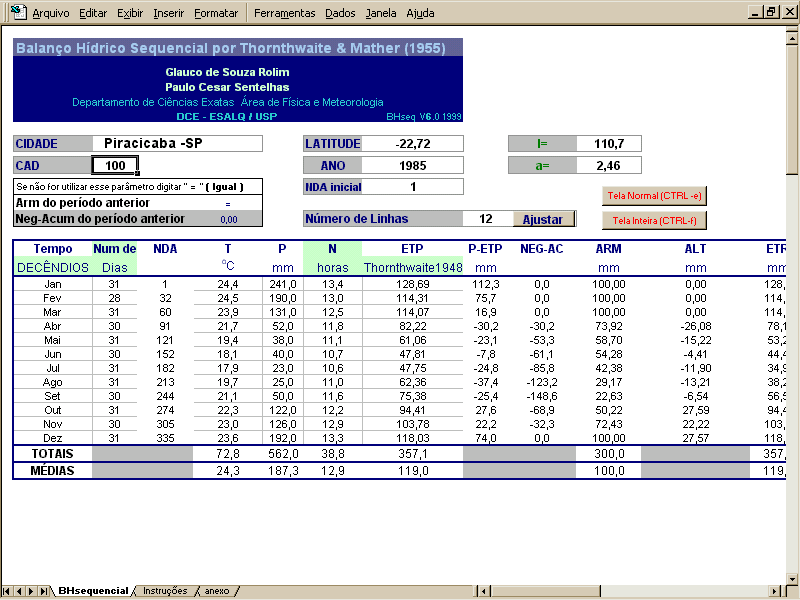This screenshot has width=800, height=600.
Task: Click the CIDADE field Piracicaba -SP
Action: pyautogui.click(x=178, y=143)
